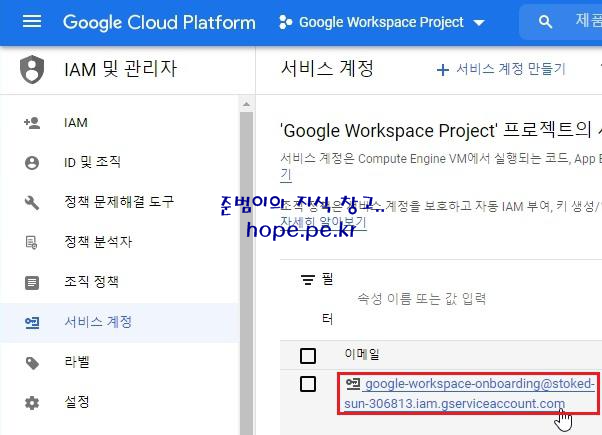Click the filter lines icon
The height and width of the screenshot is (435, 602).
[308, 280]
